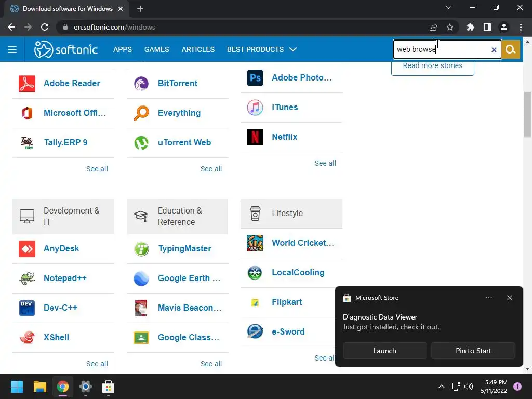Click See all under Google Classroom
Screen dimensions: 532x399
(x=211, y=364)
